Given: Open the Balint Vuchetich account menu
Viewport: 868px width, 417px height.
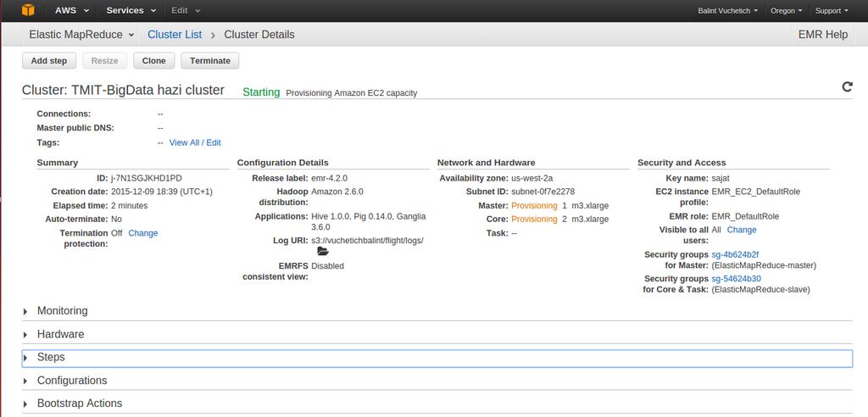Looking at the screenshot, I should click(x=727, y=10).
